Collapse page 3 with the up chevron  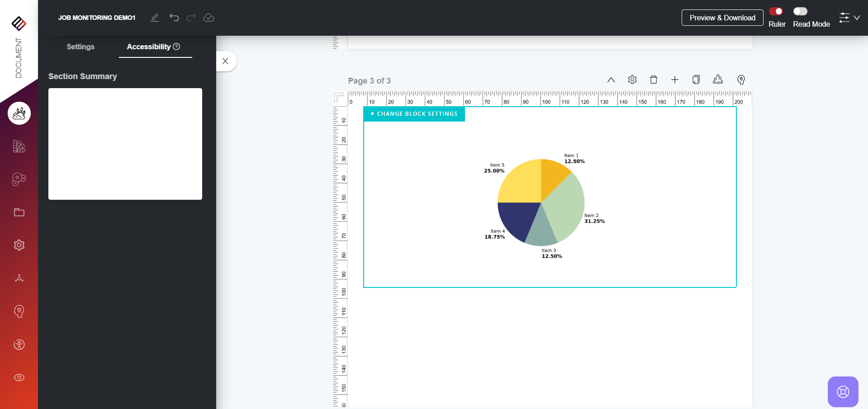pyautogui.click(x=611, y=80)
